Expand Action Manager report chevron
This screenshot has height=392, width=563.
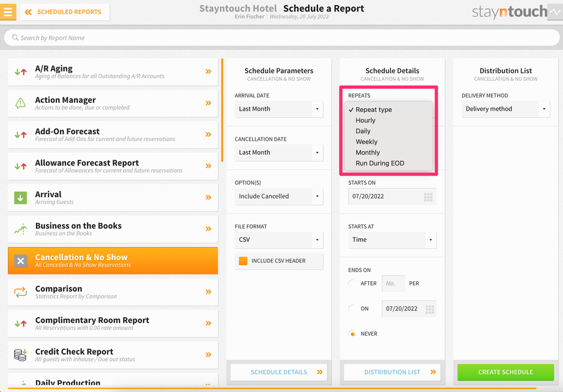coord(208,103)
